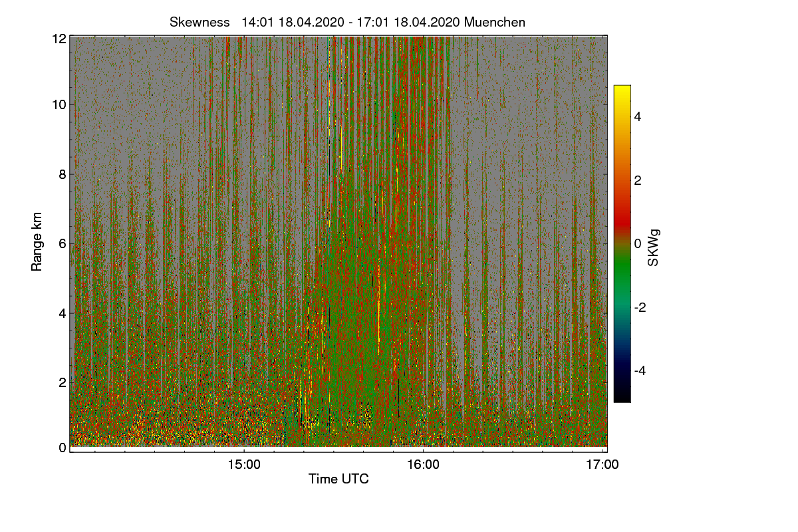Click the 6 km range tick label
Screen dimensions: 798x532
click(x=63, y=243)
